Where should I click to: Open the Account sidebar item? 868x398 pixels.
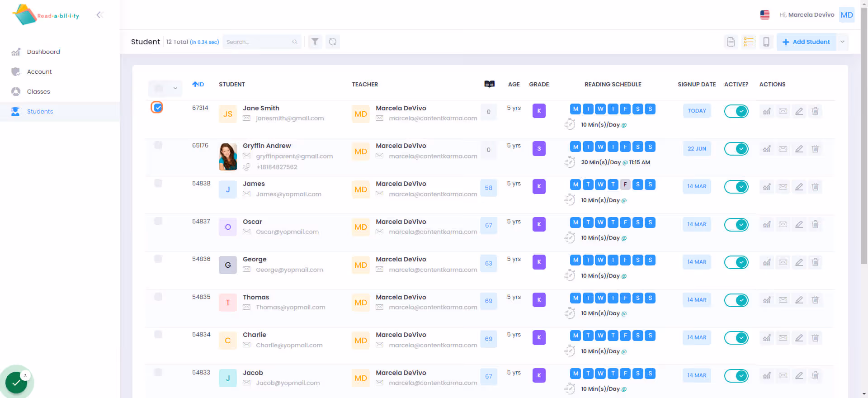(39, 71)
